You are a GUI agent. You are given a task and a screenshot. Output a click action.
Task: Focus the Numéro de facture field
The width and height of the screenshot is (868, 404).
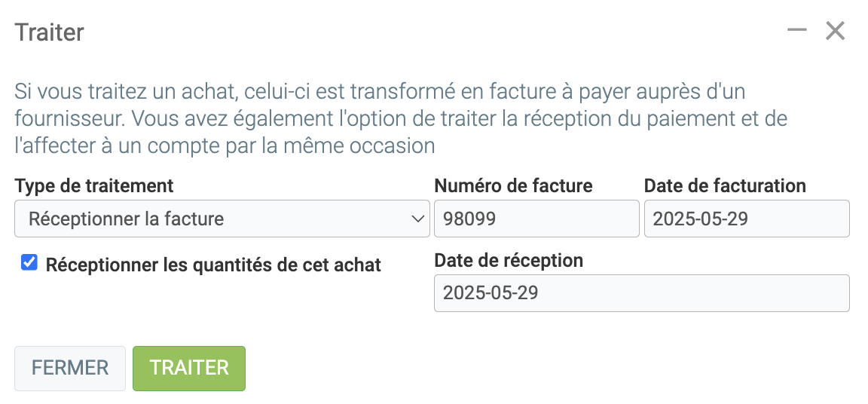pyautogui.click(x=536, y=219)
